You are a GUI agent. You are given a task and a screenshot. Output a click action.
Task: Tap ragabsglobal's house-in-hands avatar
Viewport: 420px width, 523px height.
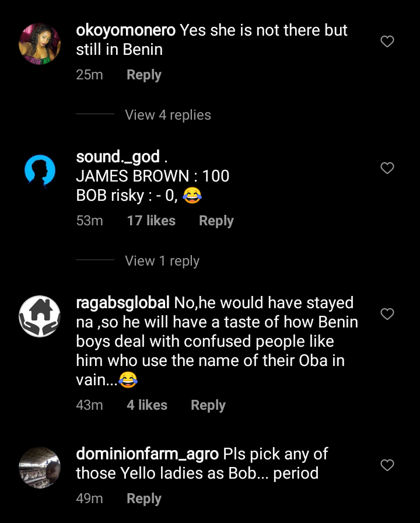[x=40, y=316]
